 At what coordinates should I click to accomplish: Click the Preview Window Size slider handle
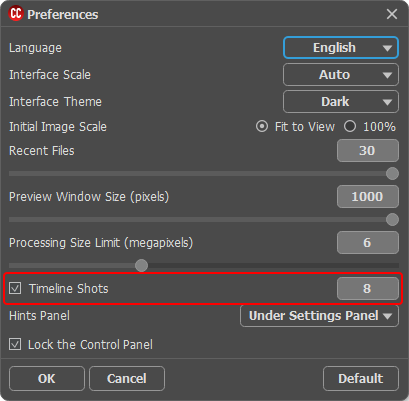pos(392,220)
